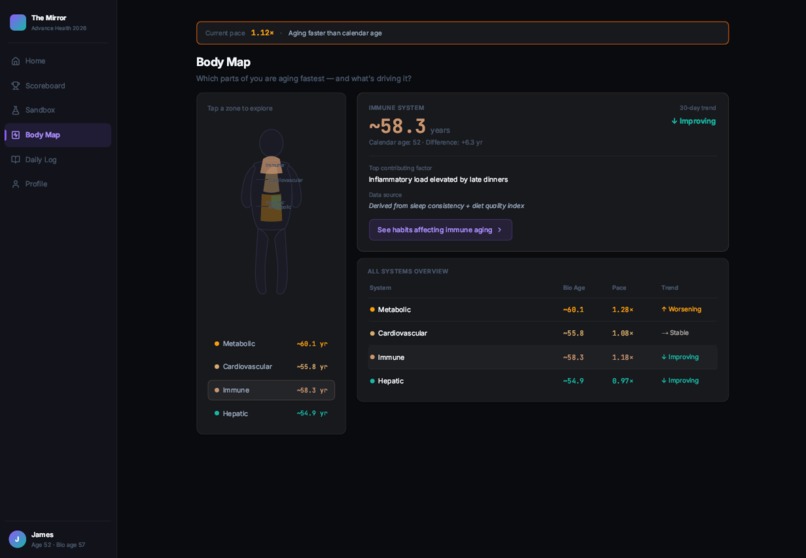Select Metabolic in the zone legend list
This screenshot has width=806, height=558.
point(271,344)
